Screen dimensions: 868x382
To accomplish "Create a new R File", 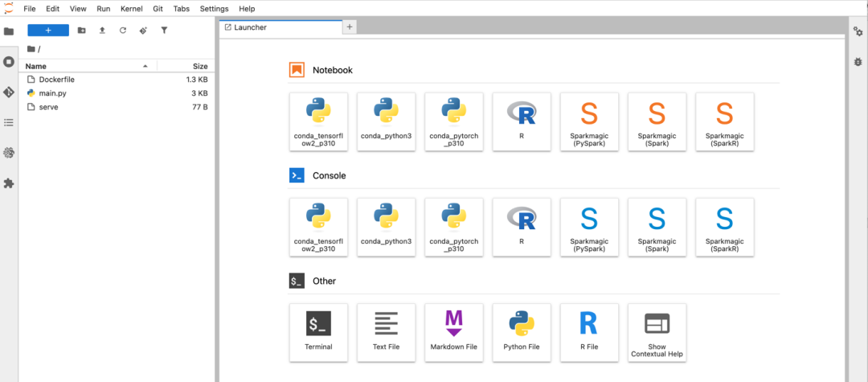I will coord(589,333).
